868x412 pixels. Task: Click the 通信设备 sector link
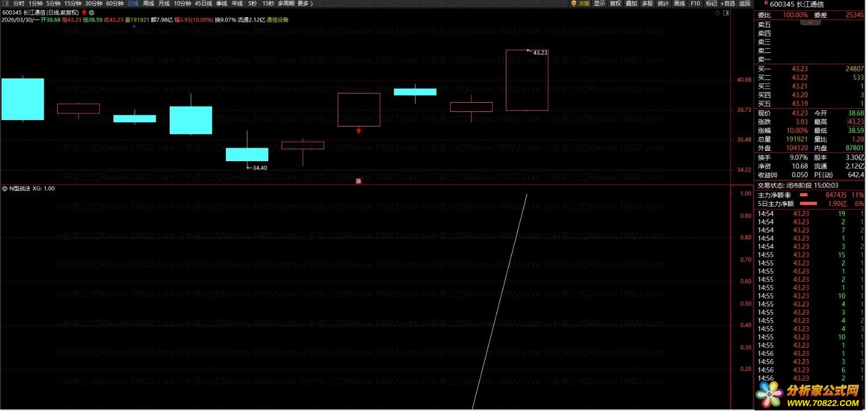tap(278, 20)
